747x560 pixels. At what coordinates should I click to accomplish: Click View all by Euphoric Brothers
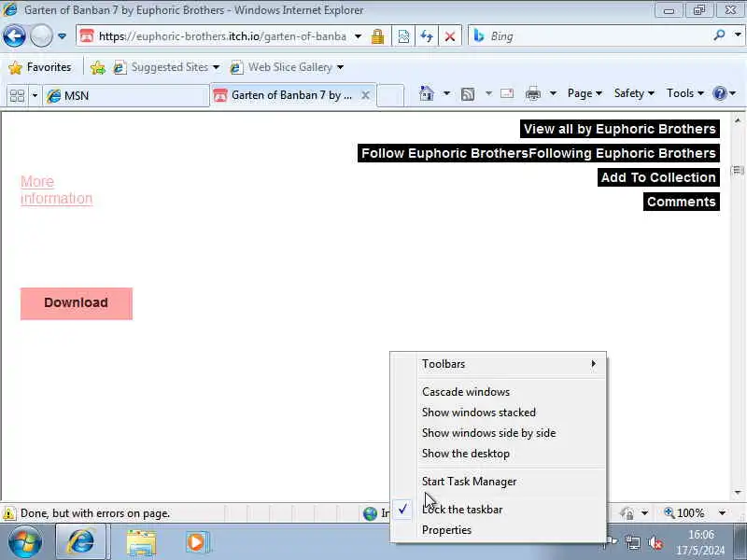(x=619, y=129)
